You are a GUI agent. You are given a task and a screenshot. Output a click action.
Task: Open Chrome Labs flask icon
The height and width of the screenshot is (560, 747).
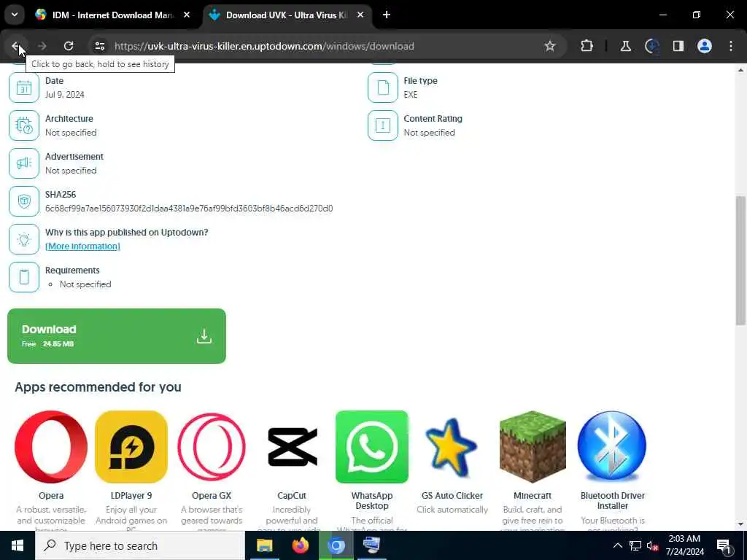point(625,46)
